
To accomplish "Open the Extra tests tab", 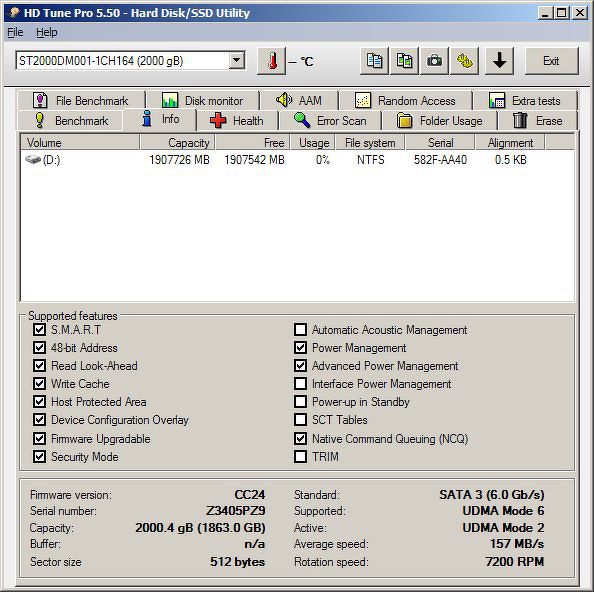I will click(x=525, y=100).
